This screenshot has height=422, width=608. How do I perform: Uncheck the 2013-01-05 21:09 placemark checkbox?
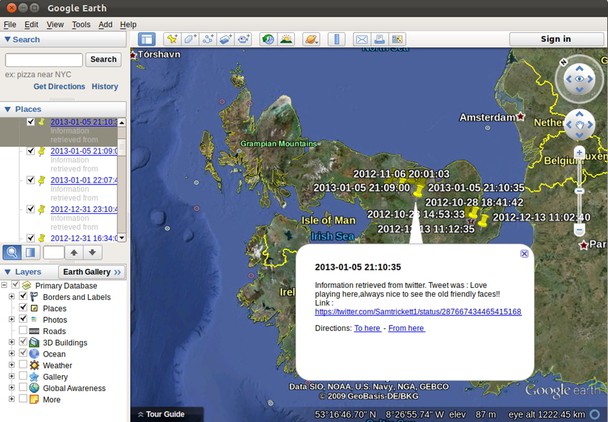click(31, 151)
